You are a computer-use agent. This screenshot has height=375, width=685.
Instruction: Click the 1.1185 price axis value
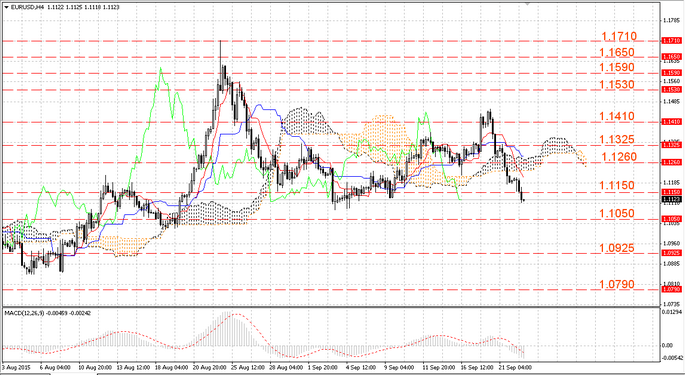[671, 183]
